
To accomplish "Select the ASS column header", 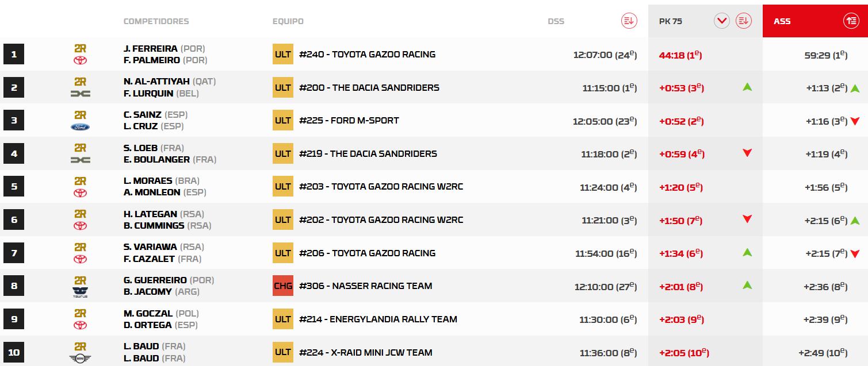I will tap(782, 21).
